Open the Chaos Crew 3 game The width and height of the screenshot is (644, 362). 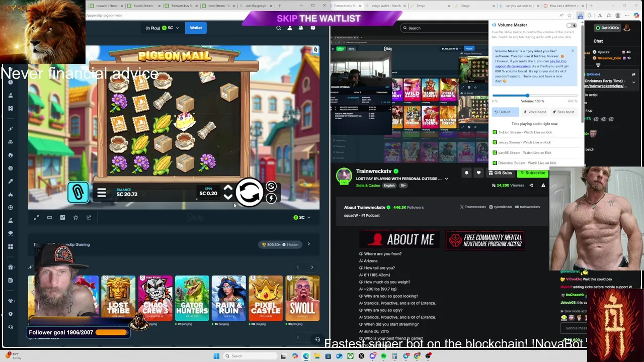click(155, 298)
